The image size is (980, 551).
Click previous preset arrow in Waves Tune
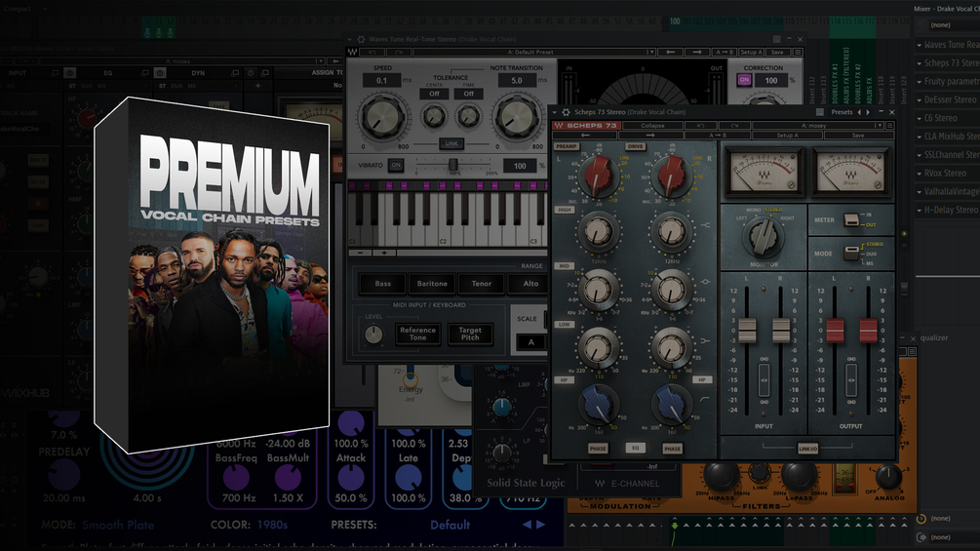(x=670, y=53)
